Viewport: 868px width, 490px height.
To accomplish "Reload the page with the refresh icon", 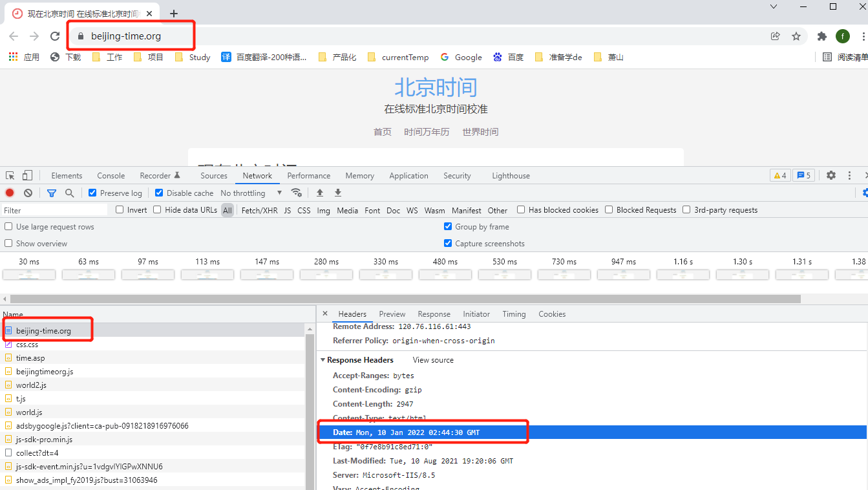I will [x=55, y=36].
